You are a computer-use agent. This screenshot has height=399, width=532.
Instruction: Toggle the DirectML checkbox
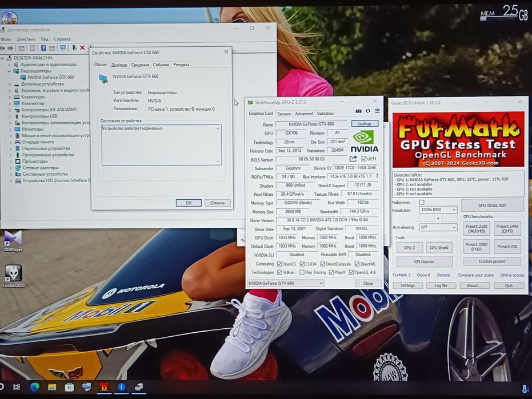click(x=357, y=264)
